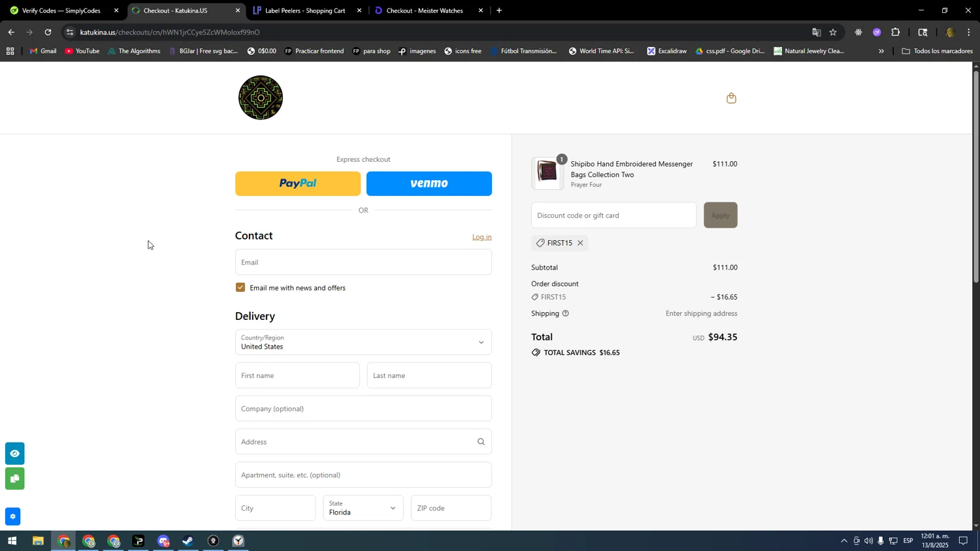Go back to previous page
980x551 pixels.
(x=11, y=32)
